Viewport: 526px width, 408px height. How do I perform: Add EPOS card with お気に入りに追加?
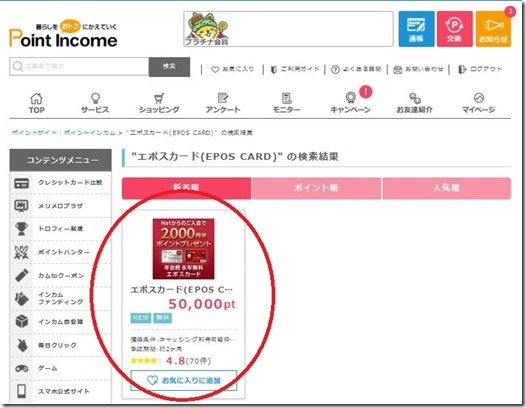tap(184, 380)
